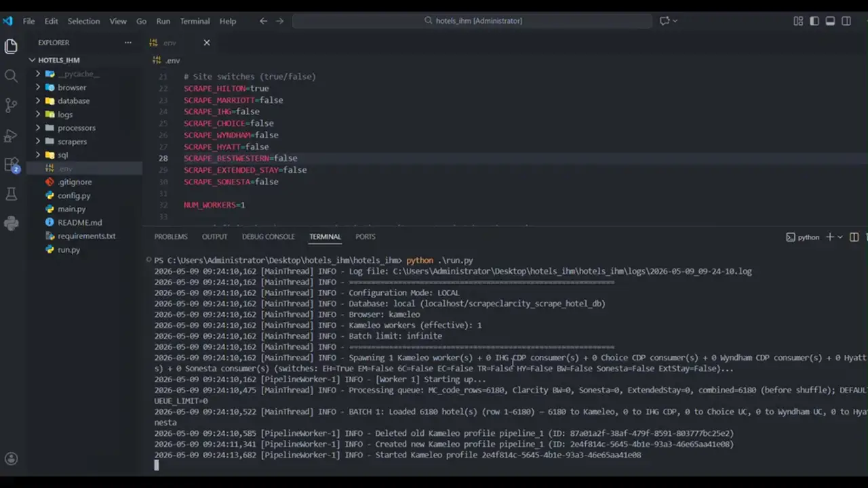
Task: Open the Copilot chat icon in the title bar
Action: click(x=665, y=21)
